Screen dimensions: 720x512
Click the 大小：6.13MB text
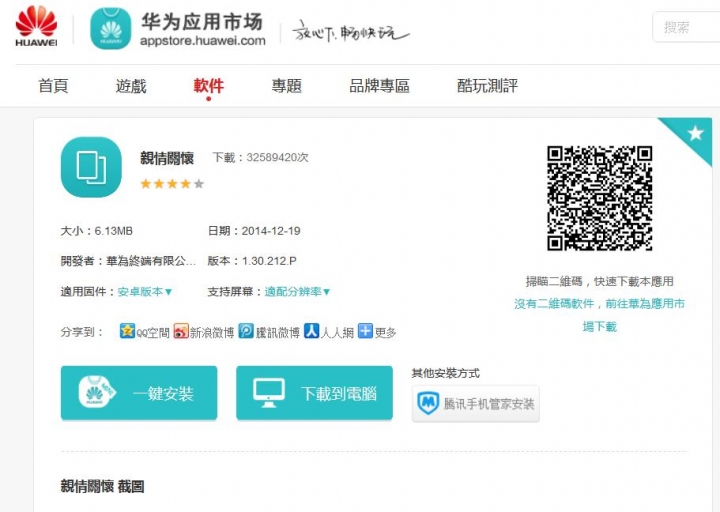96,231
